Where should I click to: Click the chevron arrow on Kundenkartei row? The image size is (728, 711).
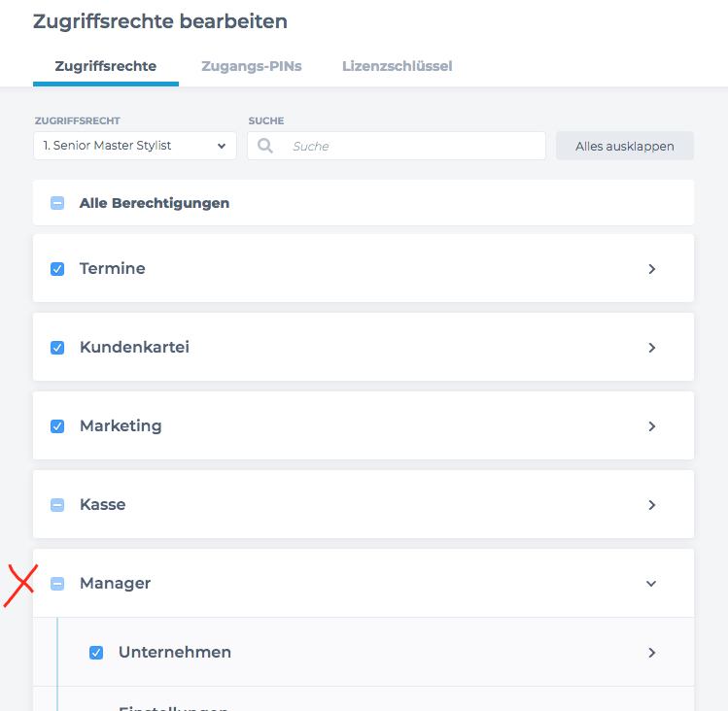tap(652, 348)
